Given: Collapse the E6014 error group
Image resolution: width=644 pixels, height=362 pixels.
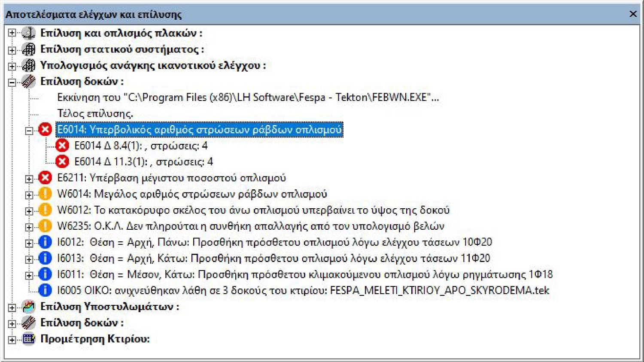Looking at the screenshot, I should click(x=29, y=130).
